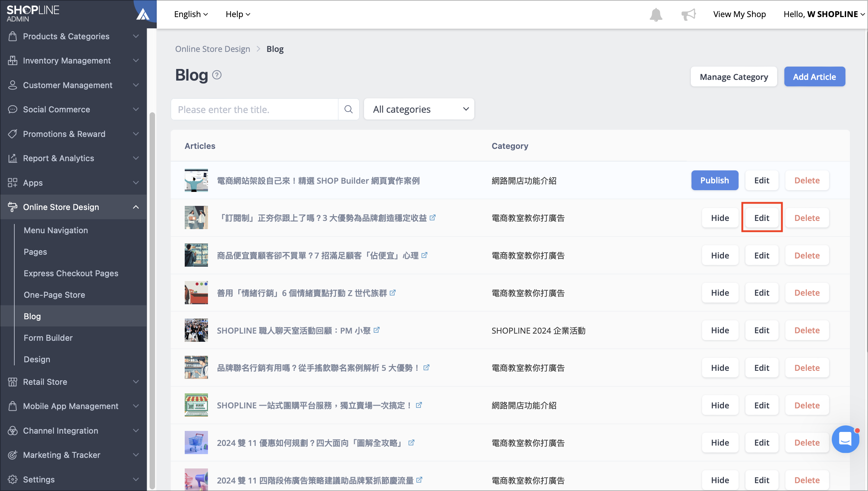Click the Manage Category button
The width and height of the screenshot is (868, 491).
[x=734, y=77]
